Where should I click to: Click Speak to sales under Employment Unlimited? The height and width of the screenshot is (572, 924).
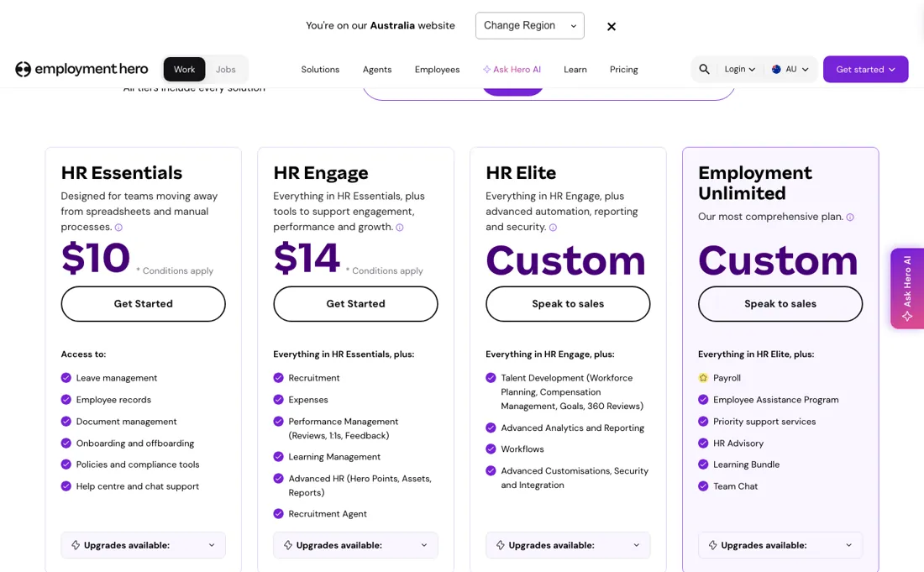click(x=780, y=304)
